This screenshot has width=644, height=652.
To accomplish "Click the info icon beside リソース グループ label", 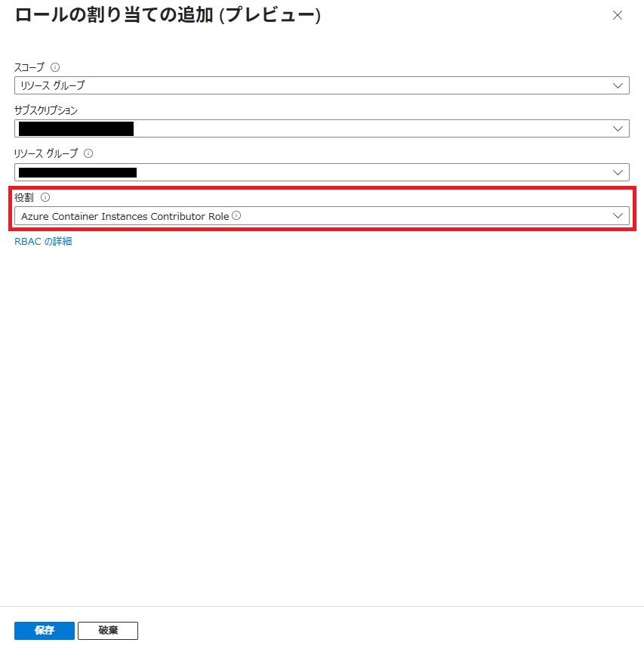I will click(x=88, y=153).
